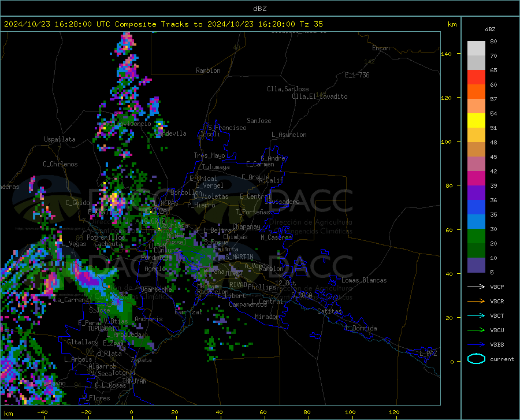Click the magenta 39 dBZ swatch
This screenshot has width=520, height=420.
pos(476,179)
